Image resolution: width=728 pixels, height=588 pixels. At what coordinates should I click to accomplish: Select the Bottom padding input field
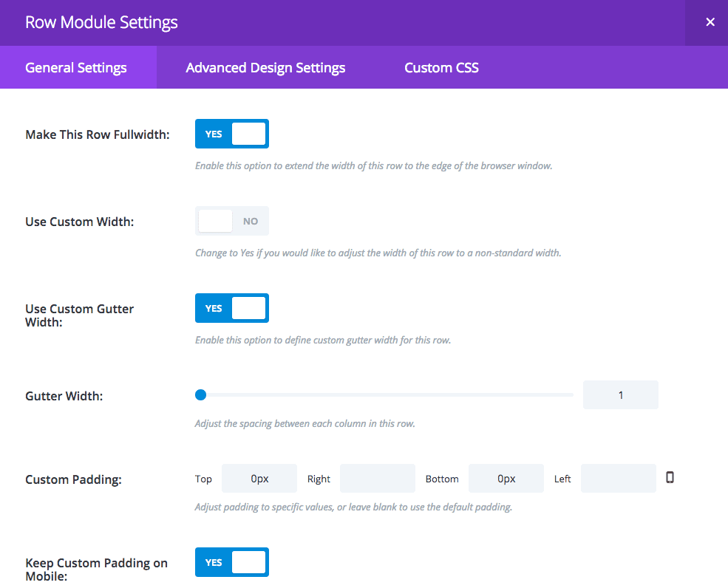click(x=506, y=479)
